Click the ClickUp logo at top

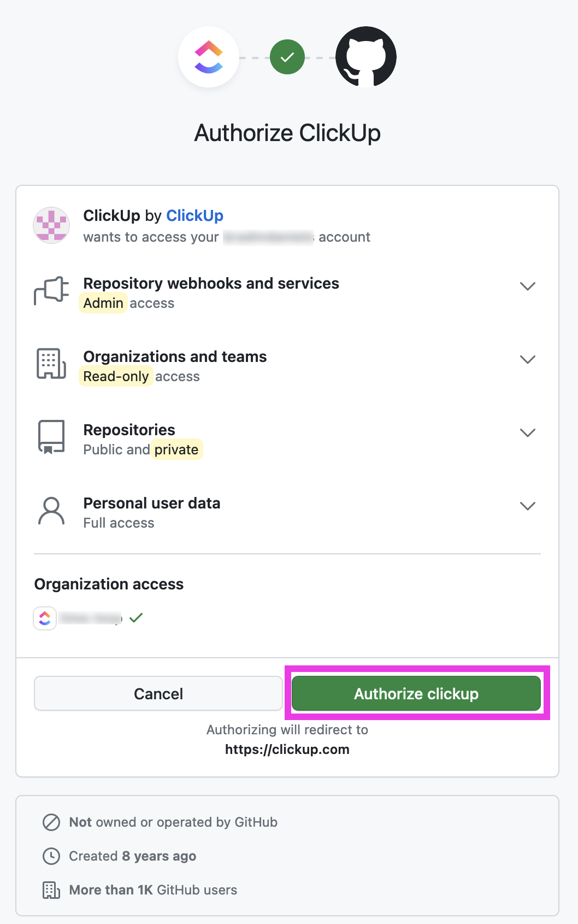(209, 57)
